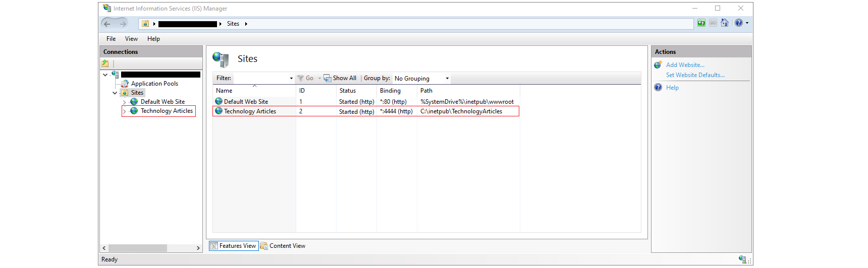Click the Technology Articles tree globe icon
Viewport: 868px width, 268px height.
134,111
